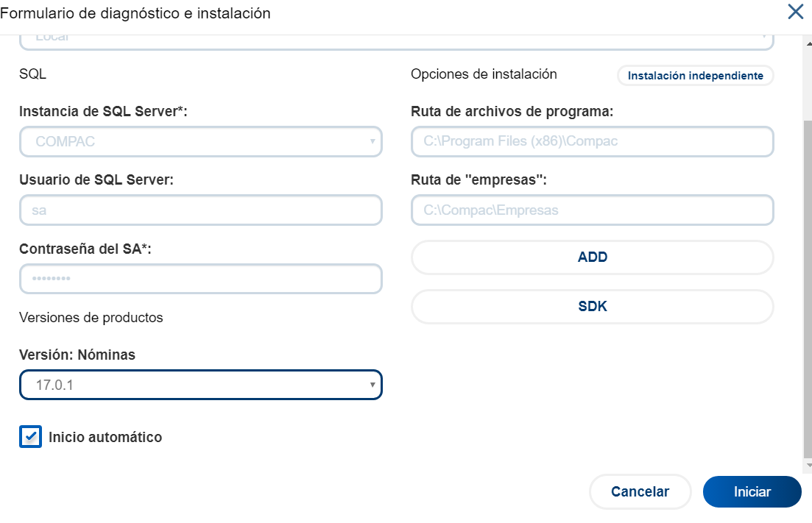The width and height of the screenshot is (812, 523).
Task: Click the SQL section heading
Action: tap(32, 74)
